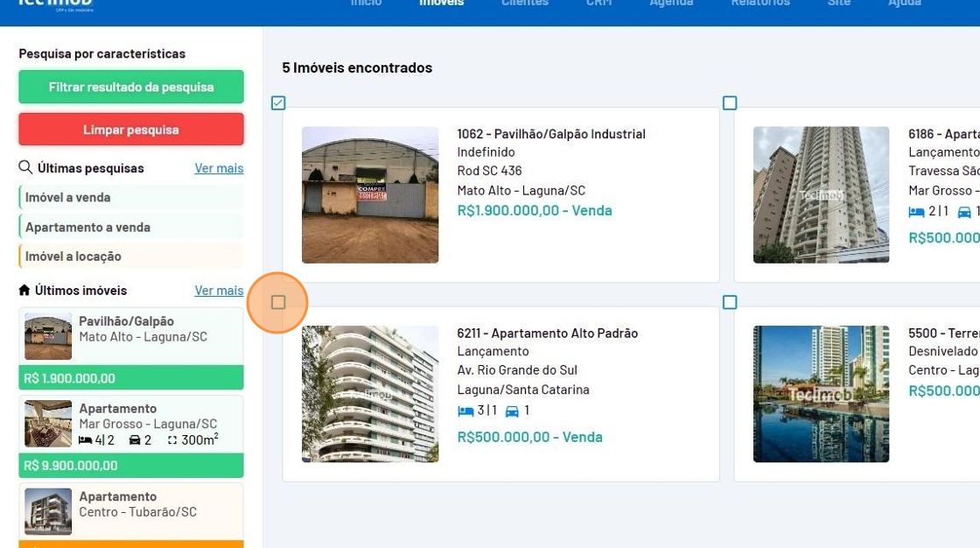Click house icon beside Últimos imóveis
This screenshot has width=980, height=548.
pyautogui.click(x=24, y=290)
